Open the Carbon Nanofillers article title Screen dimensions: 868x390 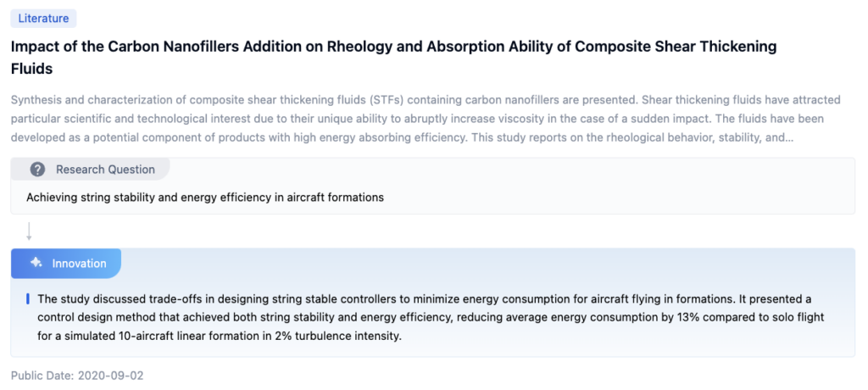click(x=393, y=47)
